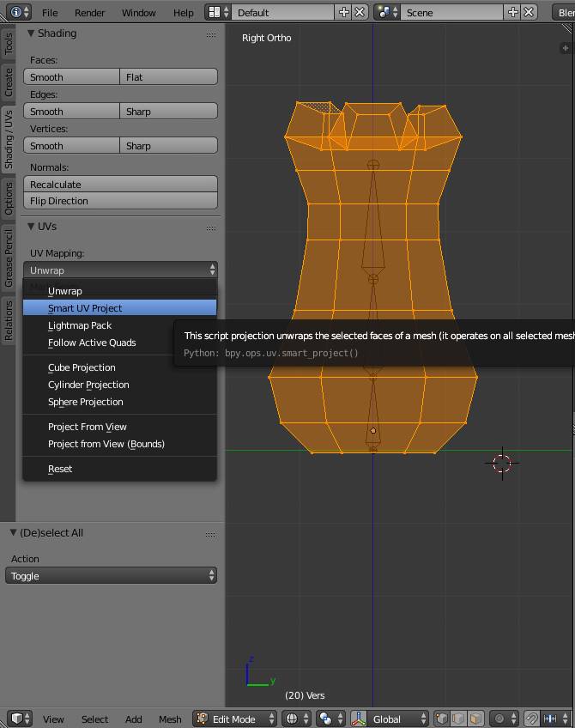Add a new scene with plus icon
The image size is (575, 728).
click(513, 12)
